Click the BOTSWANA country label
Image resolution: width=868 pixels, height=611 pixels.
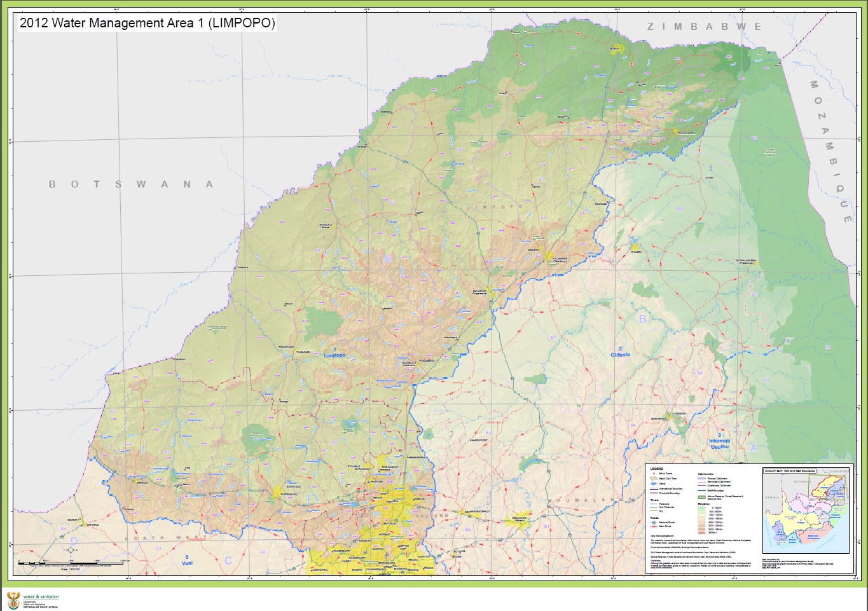130,184
